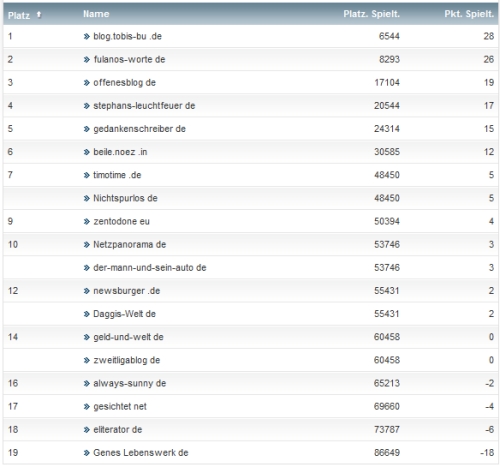Sort by Platz column header
Viewport: 500px width, 467px height.
pos(19,15)
